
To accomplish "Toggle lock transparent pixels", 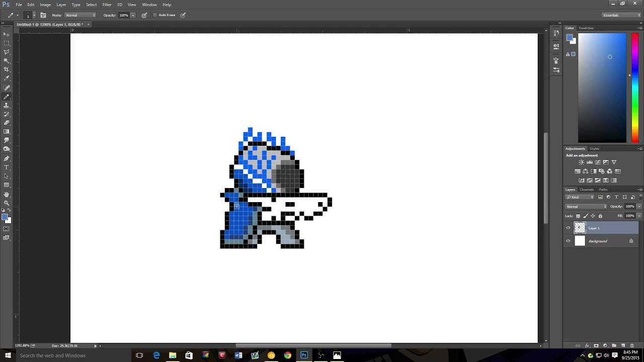I will tap(578, 216).
